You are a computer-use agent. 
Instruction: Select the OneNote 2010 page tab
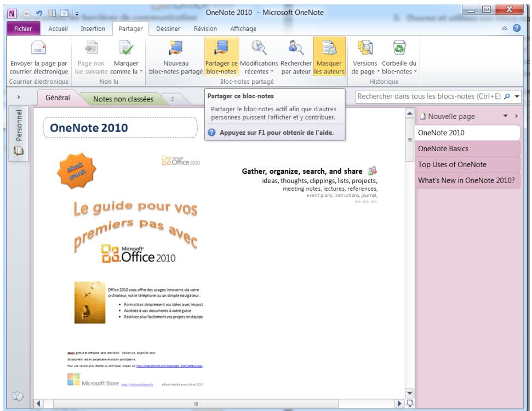(x=467, y=133)
